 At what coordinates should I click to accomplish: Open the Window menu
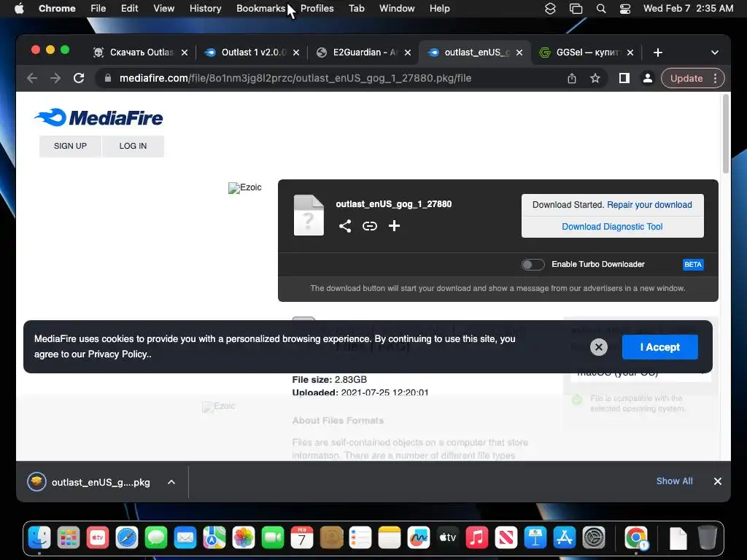[x=397, y=9]
